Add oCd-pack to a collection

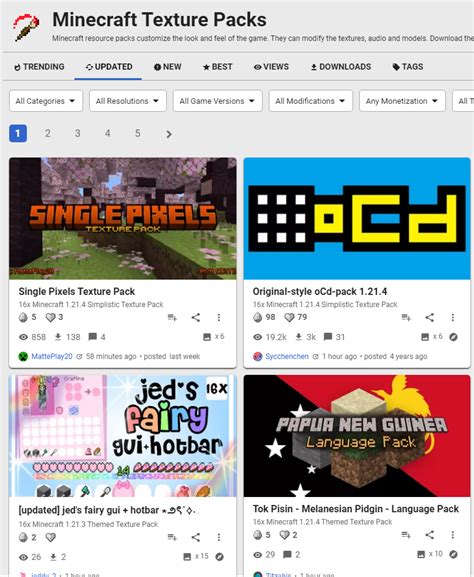point(406,317)
